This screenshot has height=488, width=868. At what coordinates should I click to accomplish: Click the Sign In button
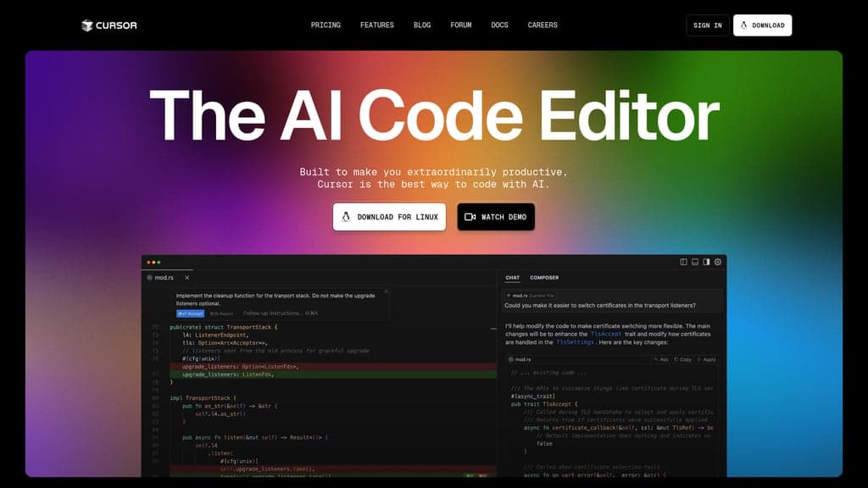tap(708, 25)
